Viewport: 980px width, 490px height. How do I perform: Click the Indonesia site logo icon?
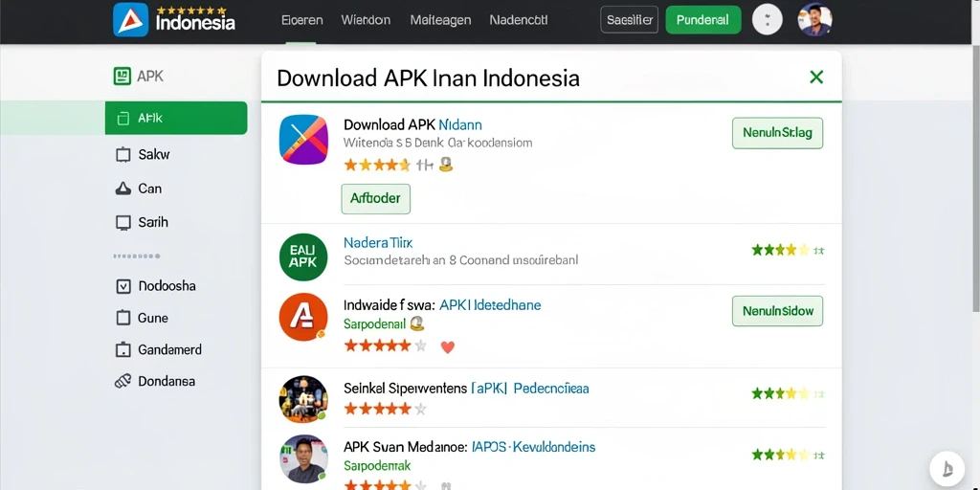tap(130, 19)
